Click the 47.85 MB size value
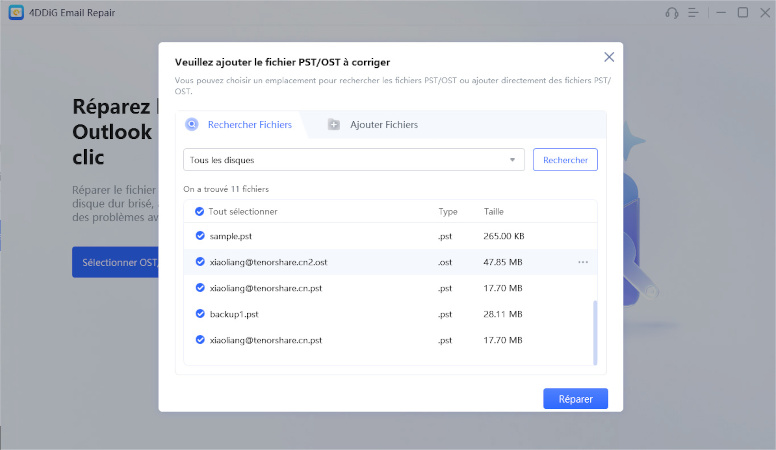 coord(502,262)
